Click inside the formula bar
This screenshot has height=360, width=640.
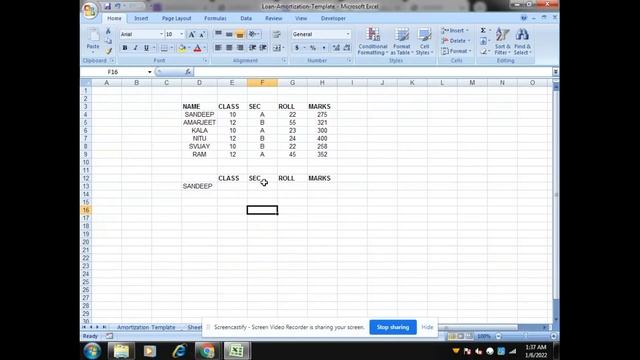(x=373, y=72)
